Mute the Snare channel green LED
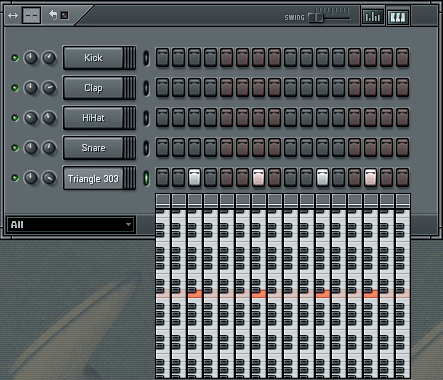 [15, 148]
